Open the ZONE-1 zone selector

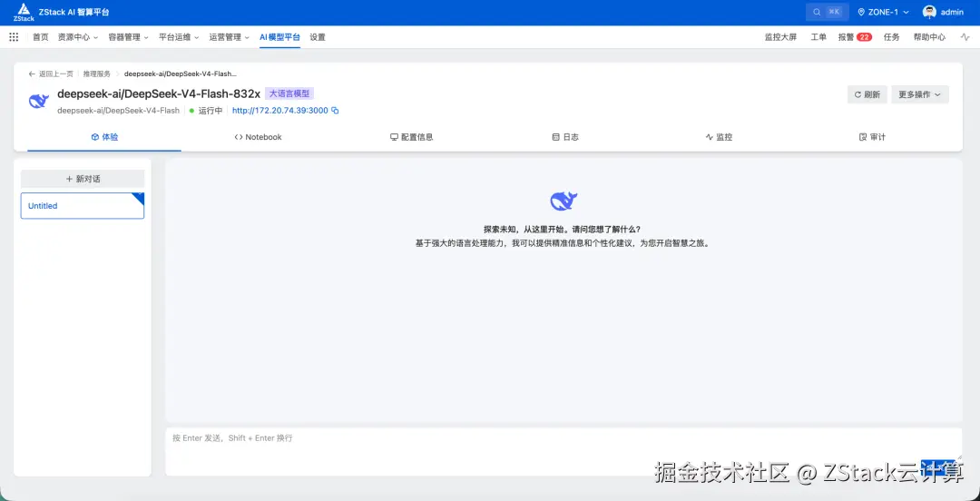pyautogui.click(x=883, y=12)
